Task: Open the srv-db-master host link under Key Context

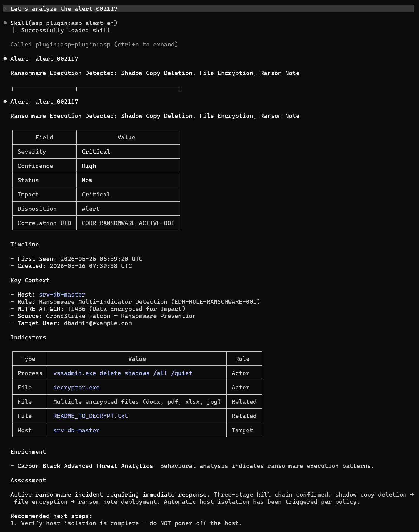Action: pyautogui.click(x=62, y=295)
